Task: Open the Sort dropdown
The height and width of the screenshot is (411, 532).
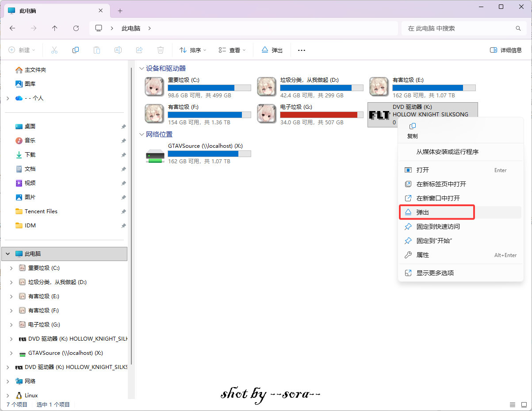Action: tap(193, 50)
